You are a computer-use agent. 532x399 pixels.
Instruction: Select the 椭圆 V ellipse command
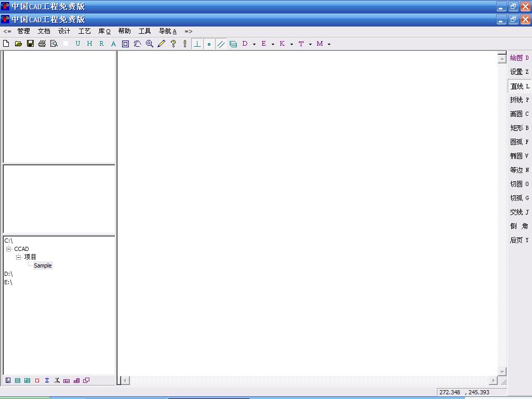[519, 156]
